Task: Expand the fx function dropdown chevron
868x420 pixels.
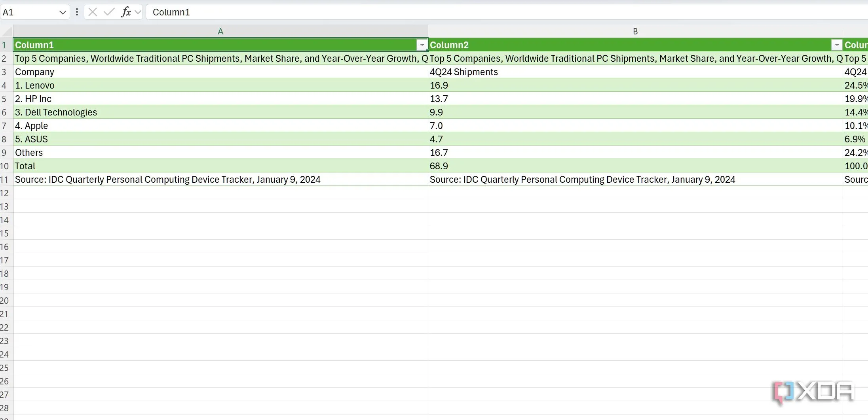Action: click(x=138, y=12)
